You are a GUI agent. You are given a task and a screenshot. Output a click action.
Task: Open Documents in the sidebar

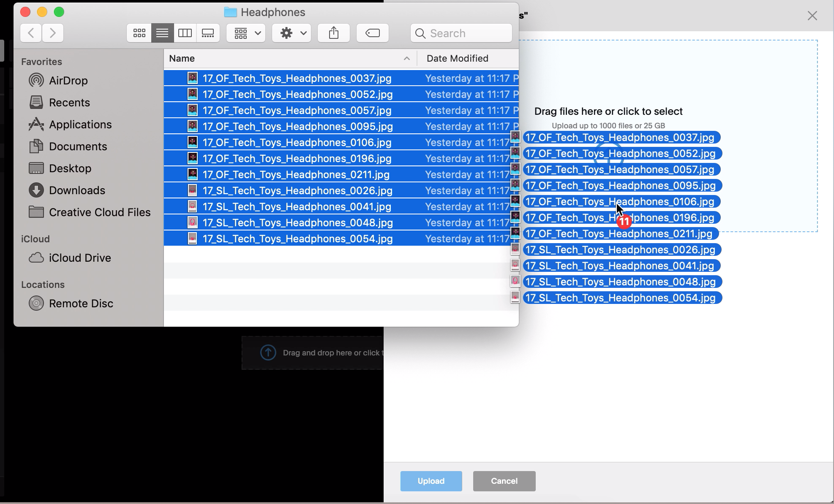click(x=68, y=146)
